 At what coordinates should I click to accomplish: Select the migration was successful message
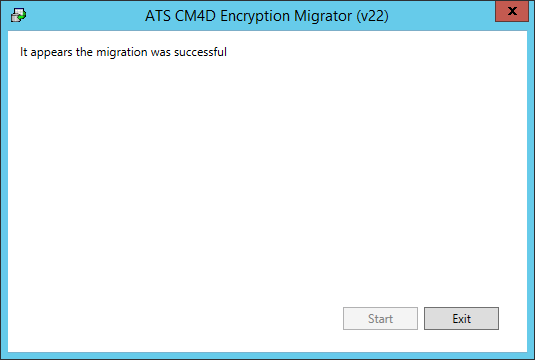[123, 52]
